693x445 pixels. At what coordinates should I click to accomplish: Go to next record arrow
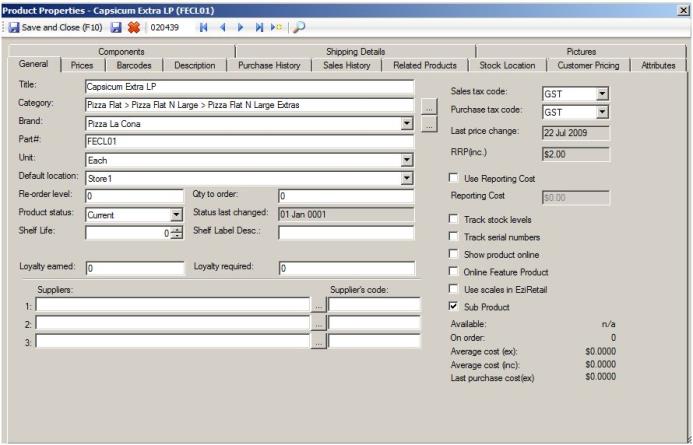(241, 27)
